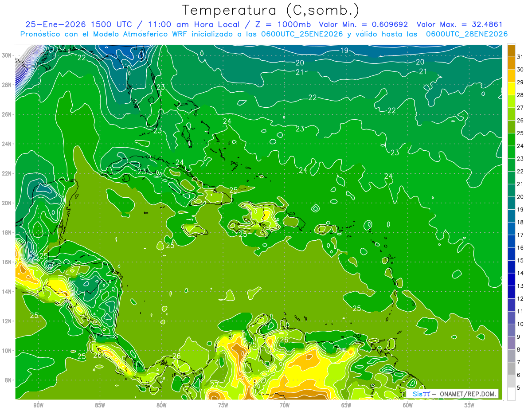Pick the dark blue legend swatch between 12 and 13
The height and width of the screenshot is (411, 532).
[x=511, y=292]
